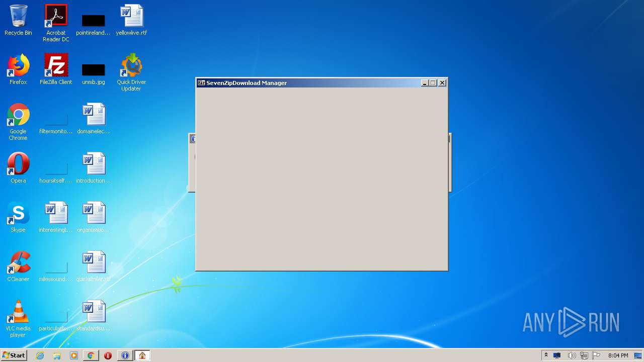
Task: Open the organizatio Word document
Action: [94, 217]
